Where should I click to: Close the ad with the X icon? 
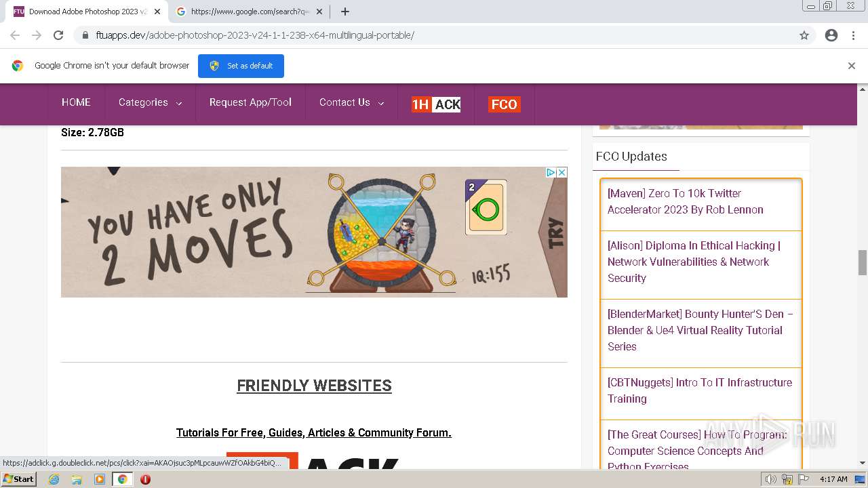point(561,173)
